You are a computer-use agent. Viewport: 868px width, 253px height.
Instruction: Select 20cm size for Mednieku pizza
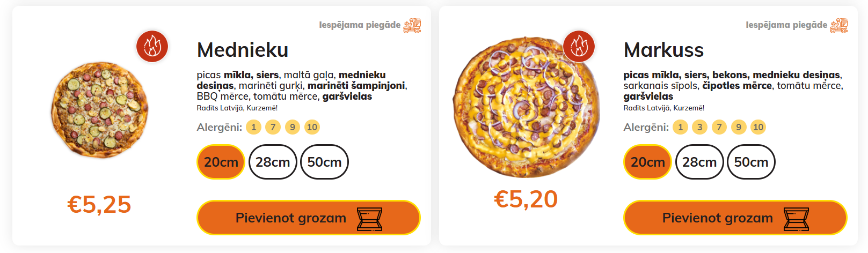click(x=221, y=162)
